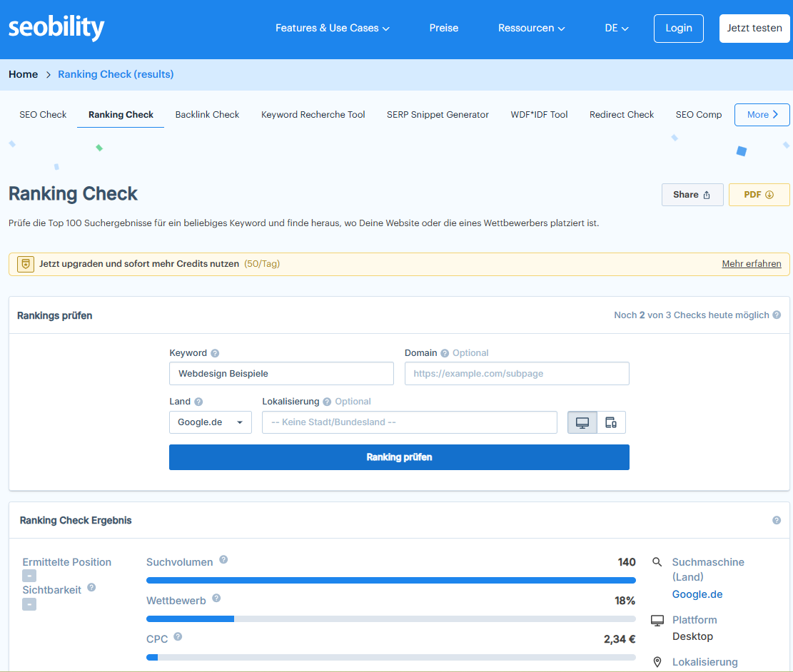The width and height of the screenshot is (793, 672).
Task: Click the location pin icon beside Lokalisierung
Action: coord(657,662)
